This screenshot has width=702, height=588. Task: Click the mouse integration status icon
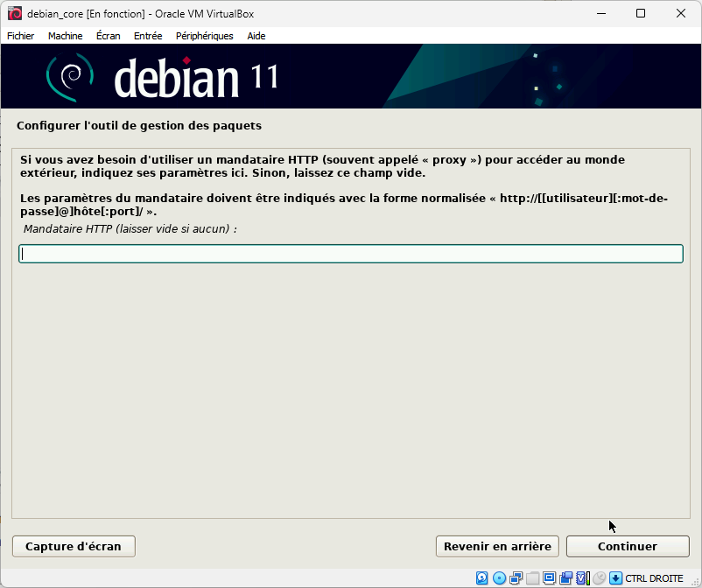pos(600,577)
